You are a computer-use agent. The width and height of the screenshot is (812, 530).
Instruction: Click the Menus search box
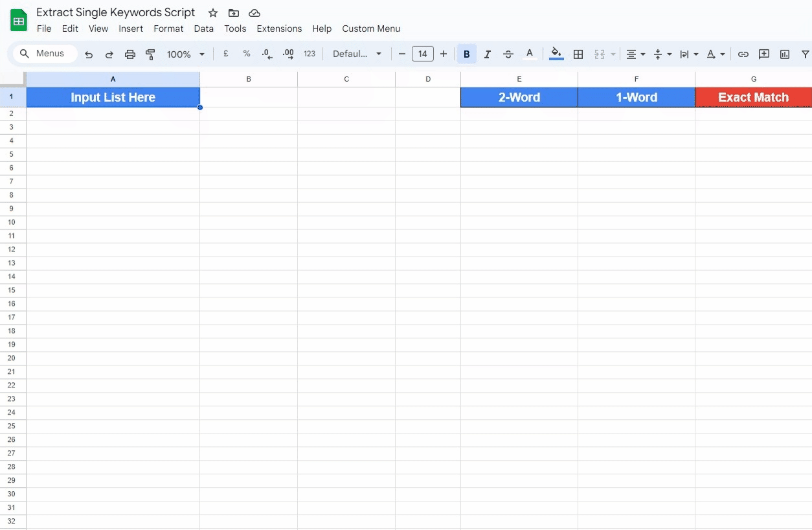click(45, 54)
